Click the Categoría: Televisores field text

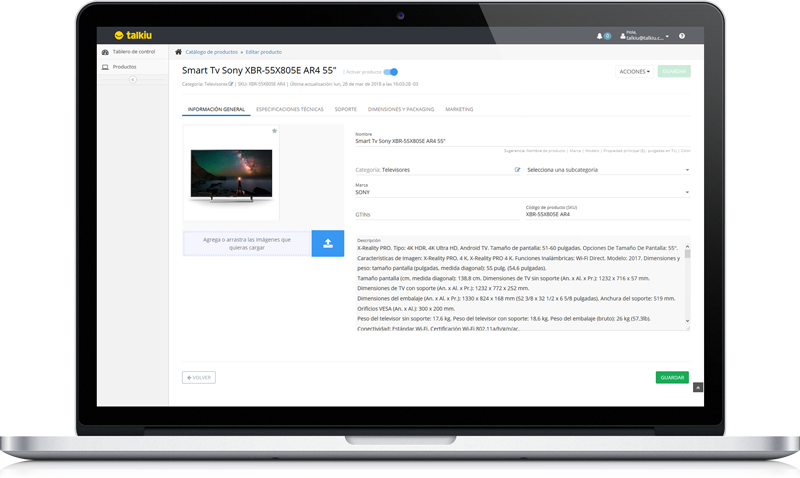tap(383, 170)
